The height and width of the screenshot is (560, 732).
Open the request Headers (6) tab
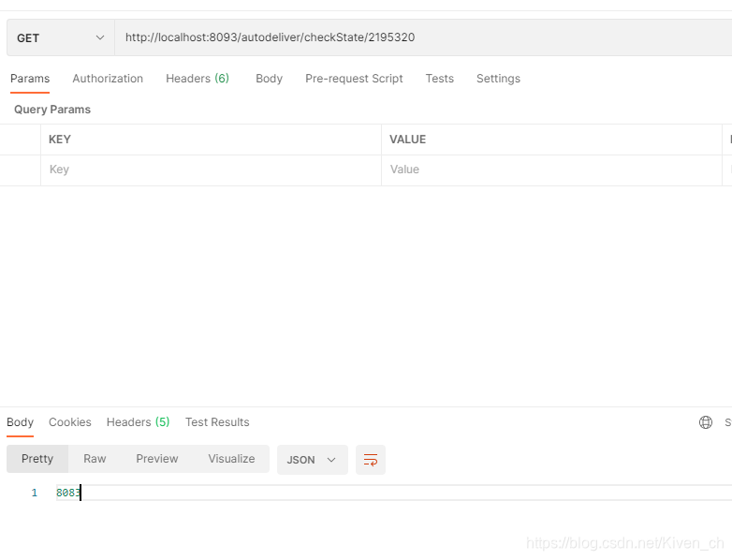coord(198,79)
